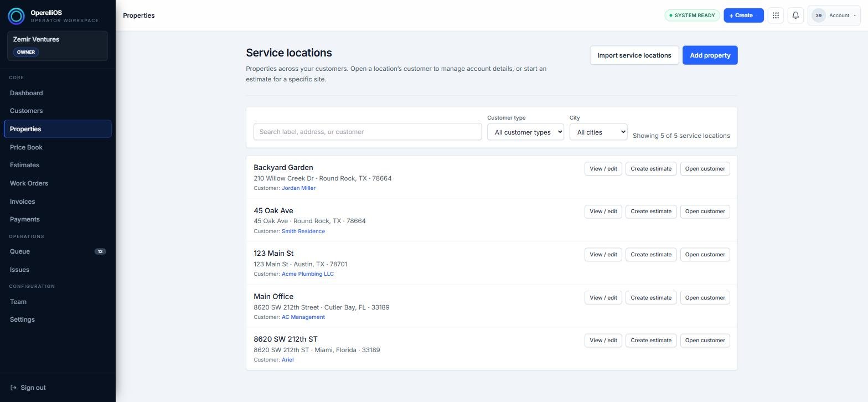Open the notifications bell

[795, 16]
